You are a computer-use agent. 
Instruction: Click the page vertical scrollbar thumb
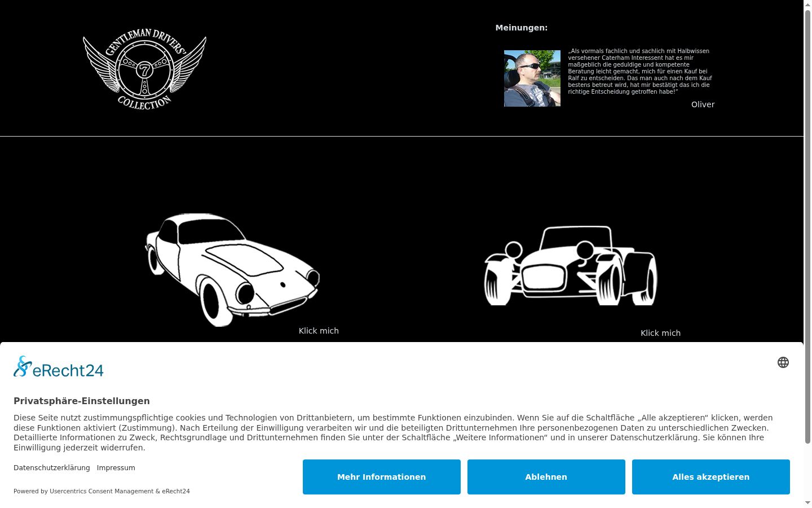807,226
